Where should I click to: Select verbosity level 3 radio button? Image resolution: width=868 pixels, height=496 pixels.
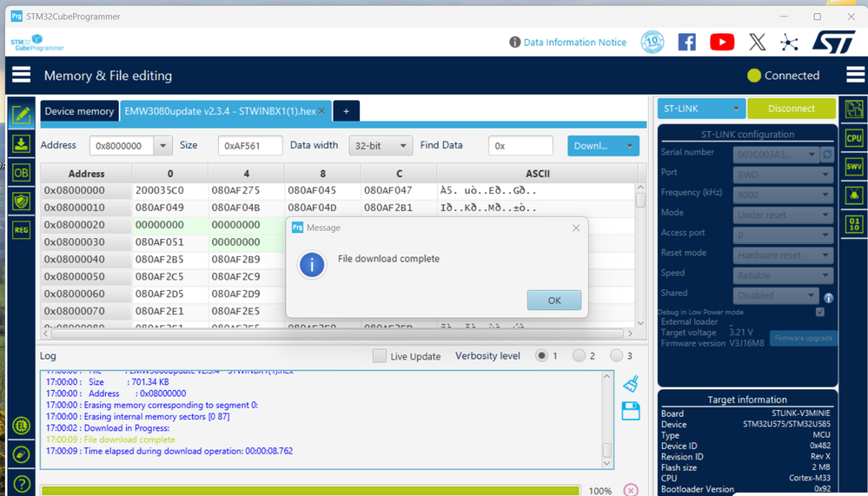click(616, 355)
